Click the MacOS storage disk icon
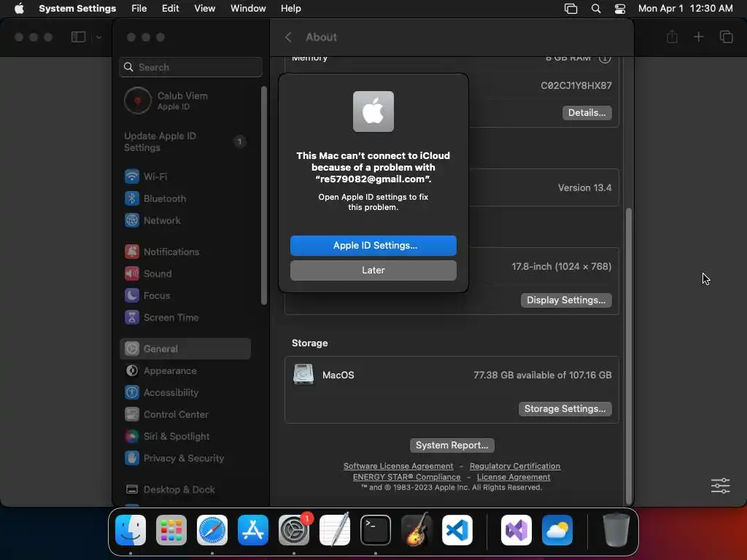Image resolution: width=747 pixels, height=560 pixels. 303,374
